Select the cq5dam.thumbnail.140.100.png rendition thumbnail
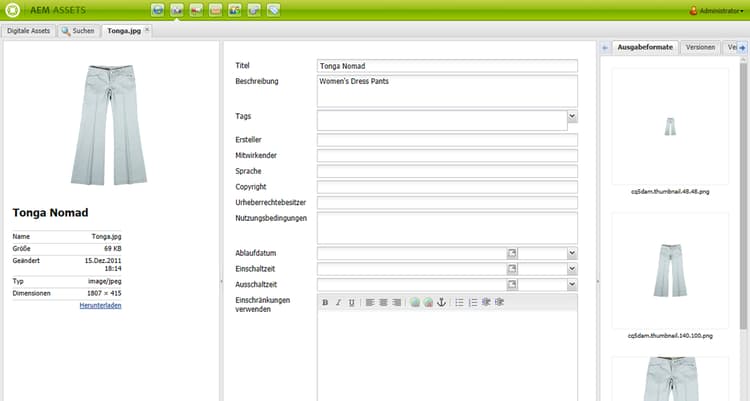Viewport: 750px width, 401px height. tap(670, 271)
